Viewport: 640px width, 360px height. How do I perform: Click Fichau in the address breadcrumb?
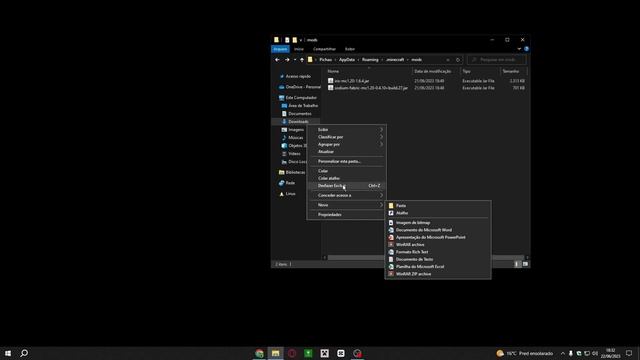325,60
